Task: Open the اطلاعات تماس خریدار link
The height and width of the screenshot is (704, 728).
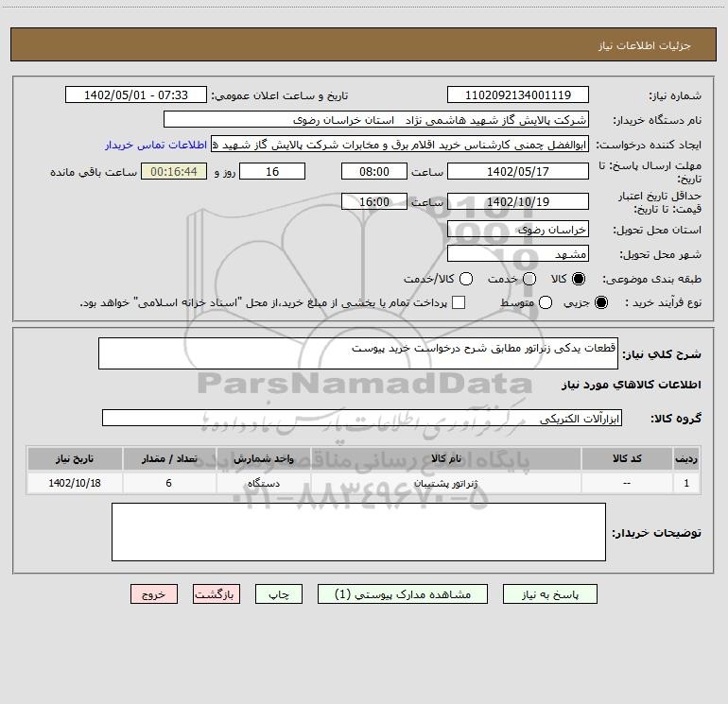Action: (156, 145)
